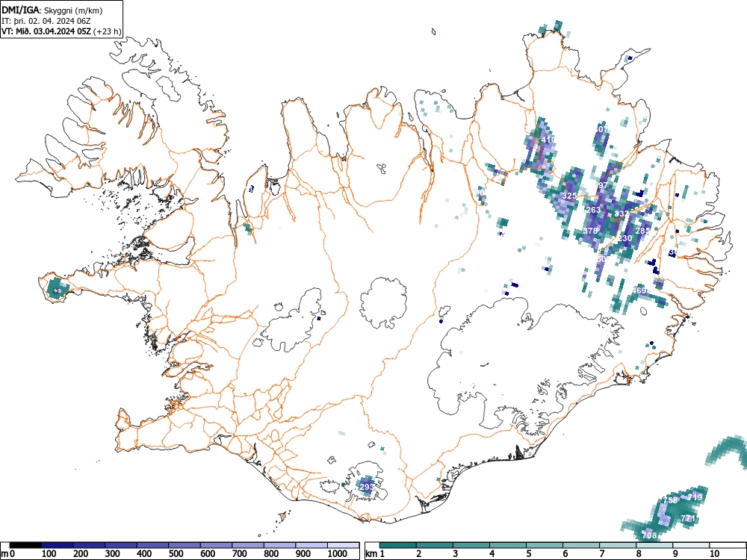The height and width of the screenshot is (560, 747).
Task: Click the map value label '293' on the glacier
Action: point(366,487)
